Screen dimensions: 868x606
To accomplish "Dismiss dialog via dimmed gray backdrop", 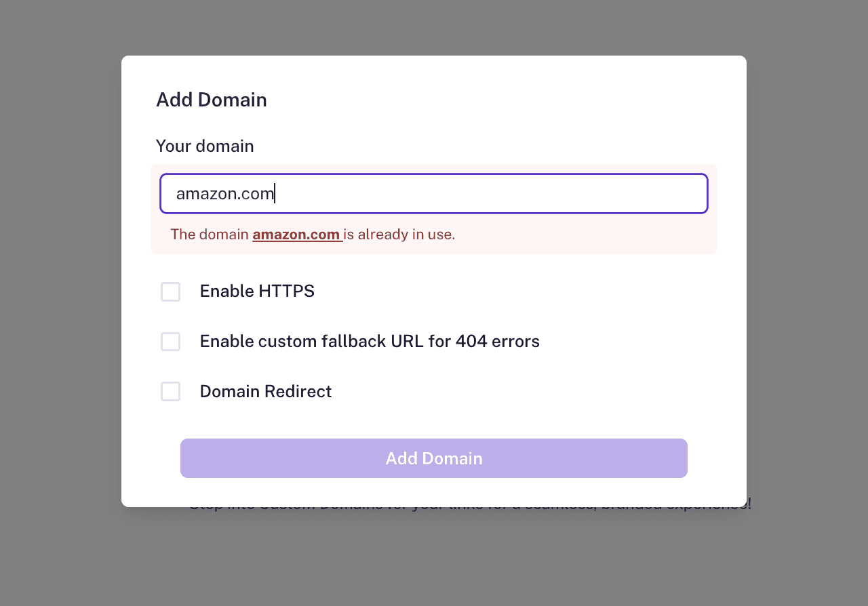I will [61, 305].
